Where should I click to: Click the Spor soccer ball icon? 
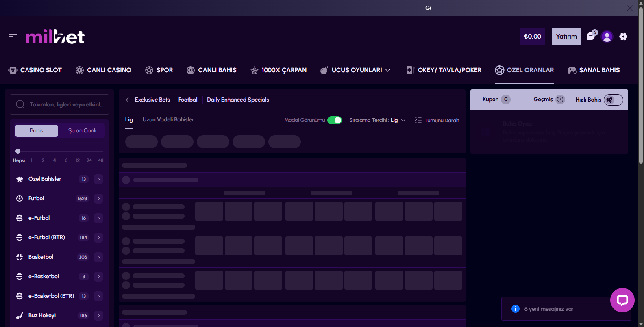149,70
